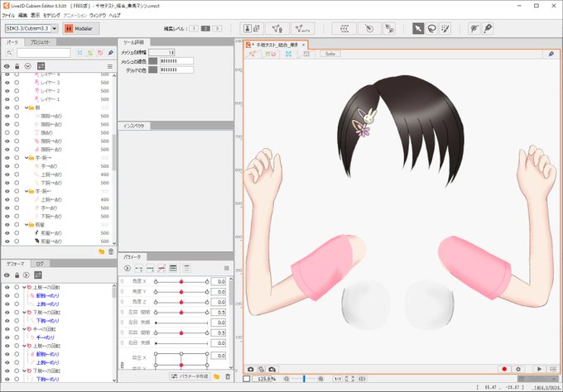Click the lock icon in Deformer panel header
563x392 pixels.
click(x=17, y=275)
